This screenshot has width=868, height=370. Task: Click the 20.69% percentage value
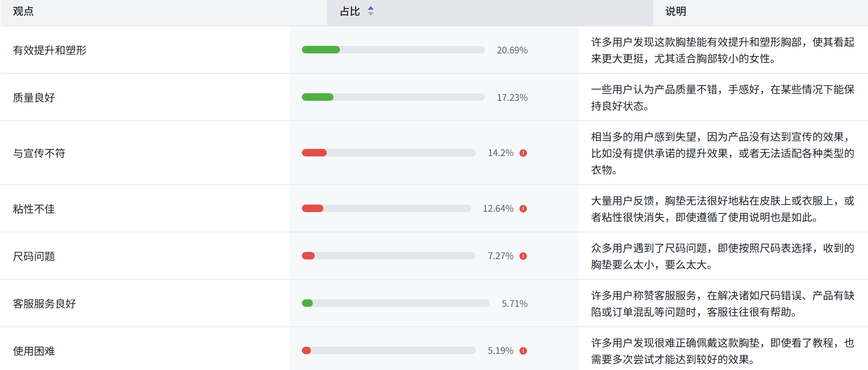point(512,50)
